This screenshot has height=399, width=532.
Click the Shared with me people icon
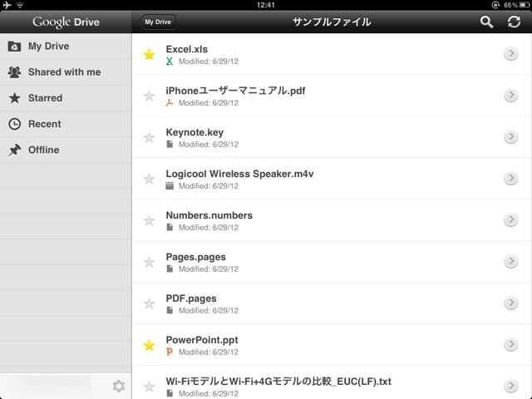click(x=14, y=72)
